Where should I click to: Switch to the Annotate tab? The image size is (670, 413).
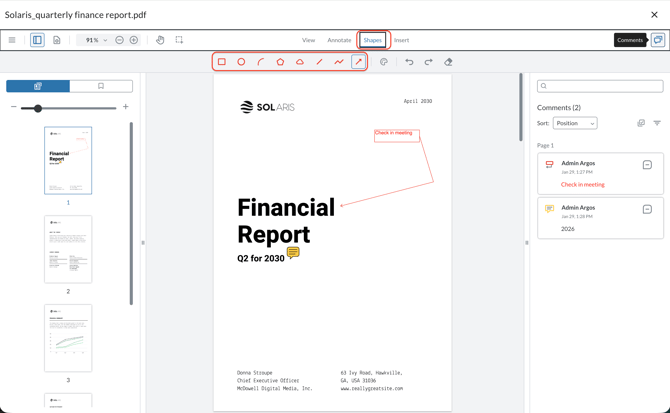pyautogui.click(x=339, y=40)
